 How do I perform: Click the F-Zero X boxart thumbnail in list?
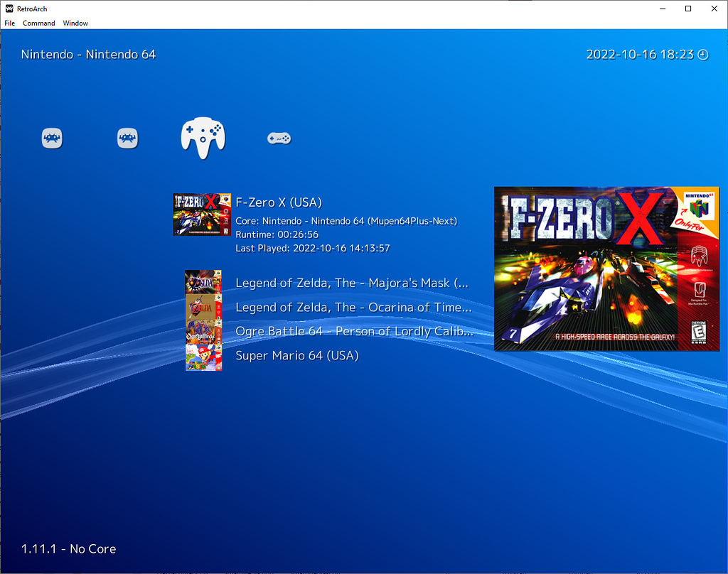coord(202,215)
